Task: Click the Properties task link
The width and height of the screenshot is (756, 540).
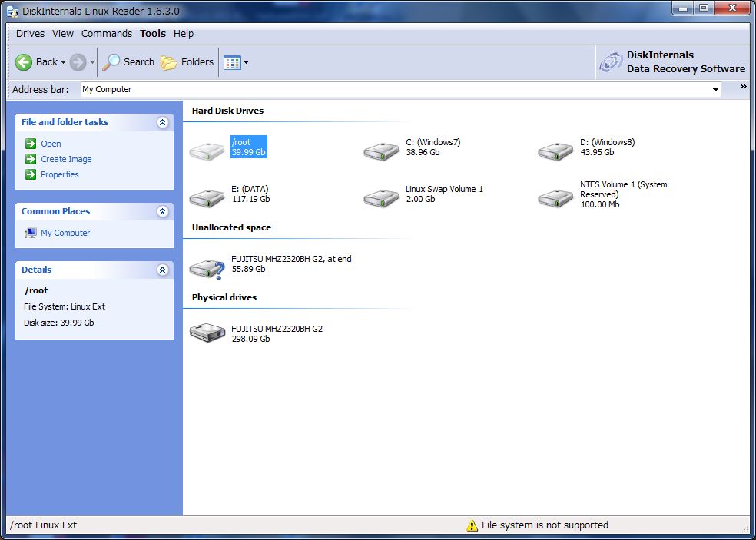Action: (x=60, y=174)
